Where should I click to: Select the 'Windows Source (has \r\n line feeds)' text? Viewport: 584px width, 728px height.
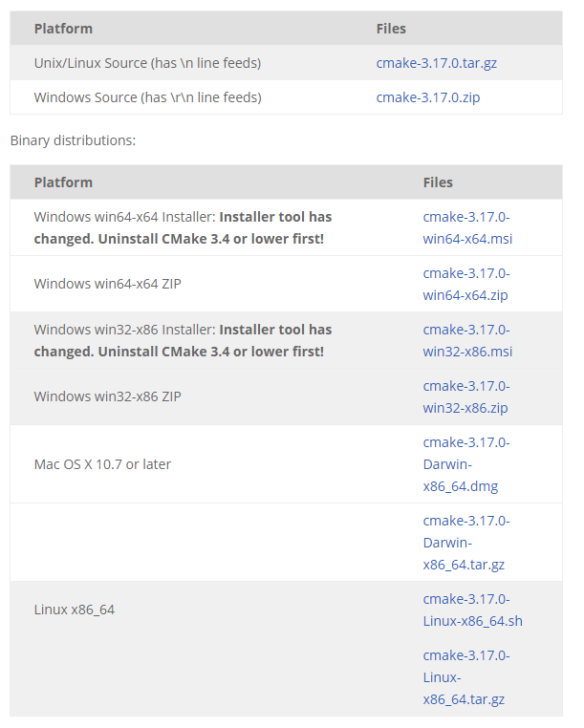(148, 97)
